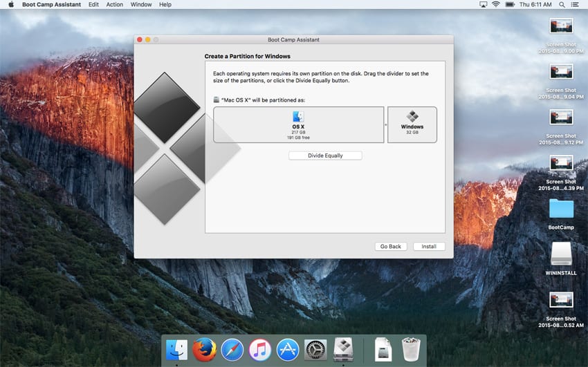Minimize the Boot Camp Assistant window
The width and height of the screenshot is (588, 367).
click(x=148, y=39)
